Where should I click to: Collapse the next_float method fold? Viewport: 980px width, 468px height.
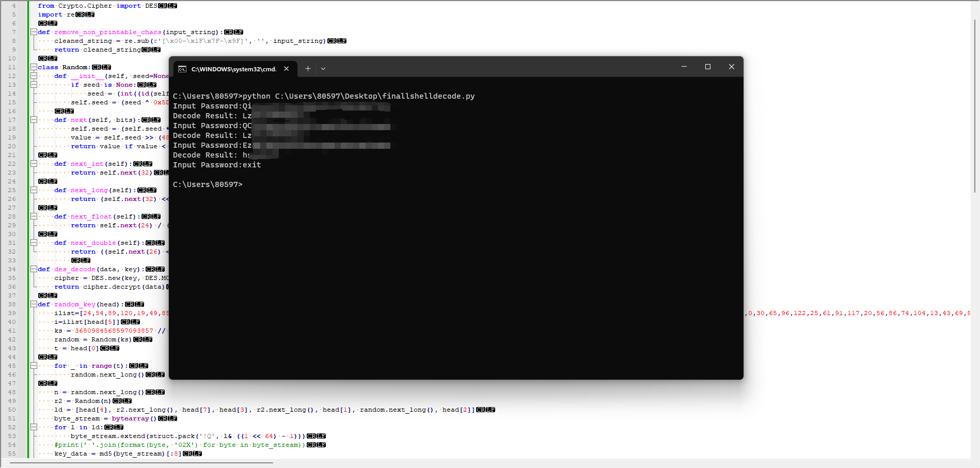33,216
